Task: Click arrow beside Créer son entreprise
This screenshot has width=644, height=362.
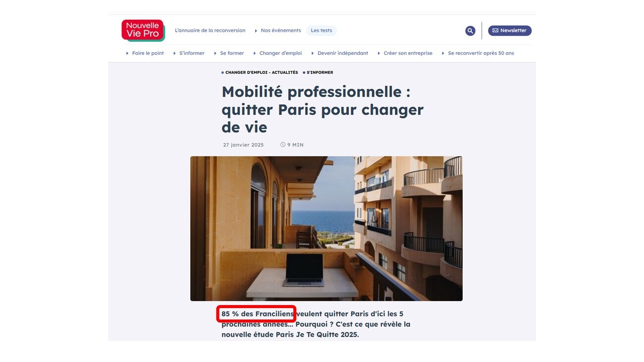Action: point(379,53)
